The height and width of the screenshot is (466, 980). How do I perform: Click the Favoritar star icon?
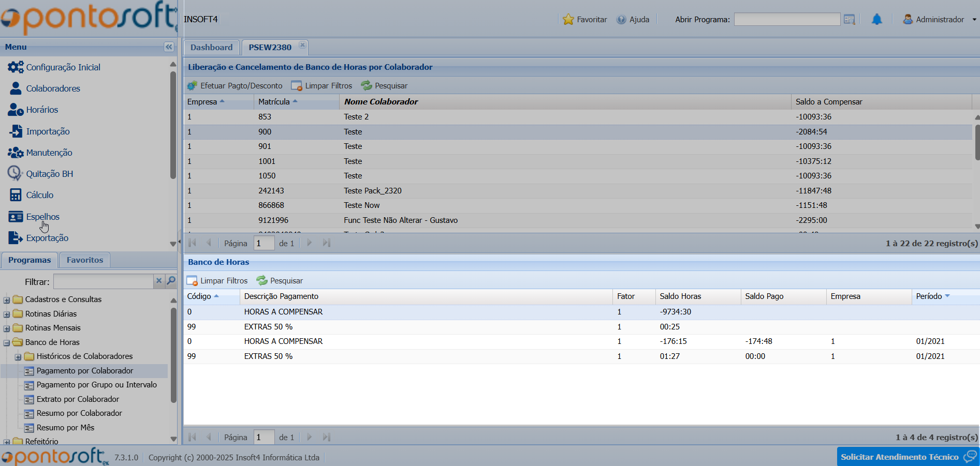click(568, 20)
